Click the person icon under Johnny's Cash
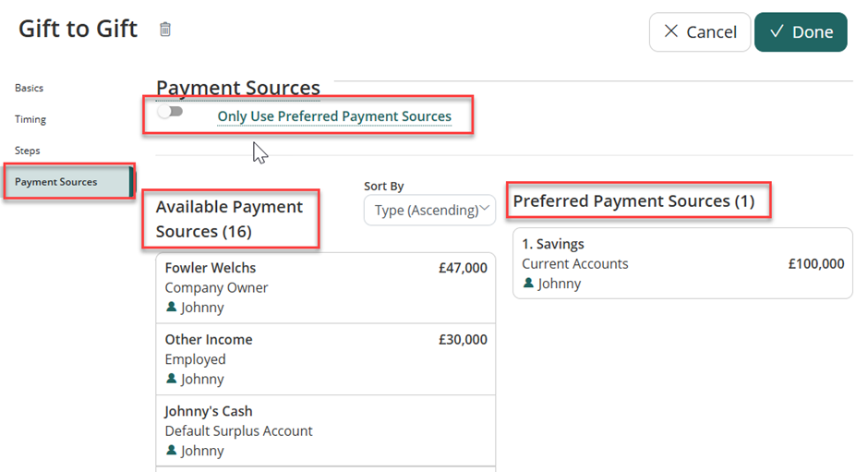This screenshot has width=868, height=472. (x=171, y=451)
